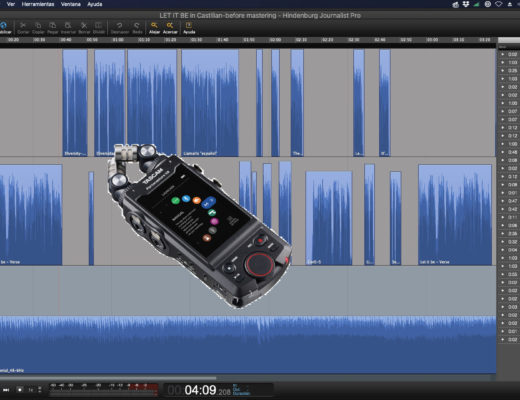Click the Redo arrow icon
The height and width of the screenshot is (400, 520).
(137, 26)
